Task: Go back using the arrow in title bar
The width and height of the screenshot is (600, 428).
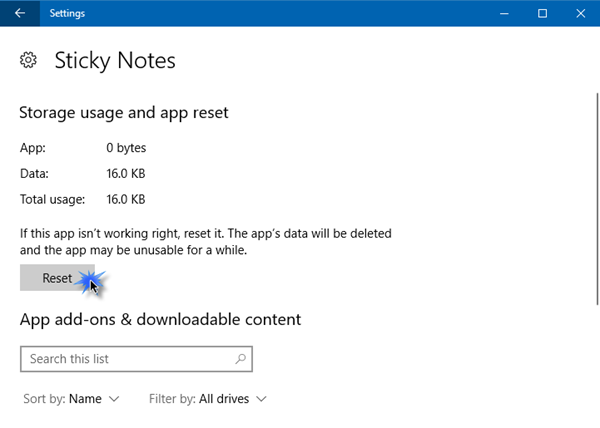Action: 20,13
